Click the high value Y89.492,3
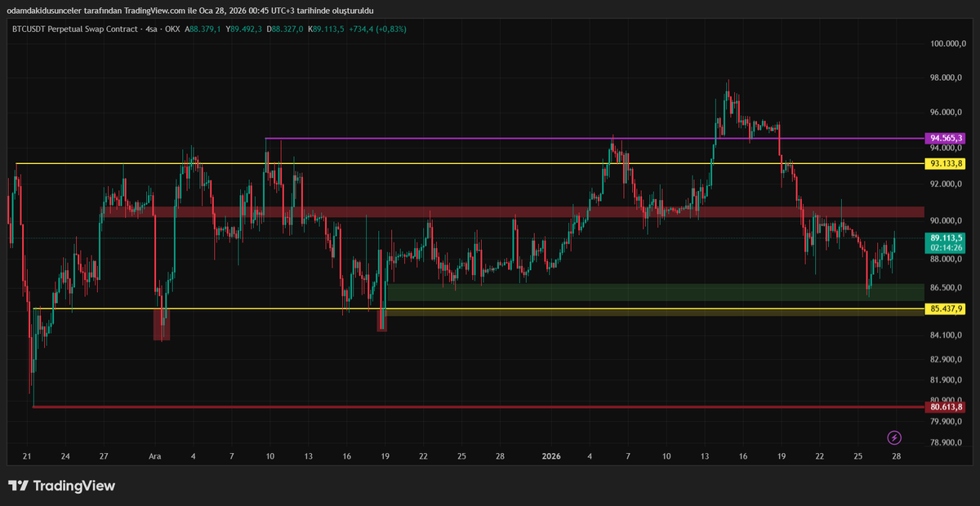 tap(244, 29)
